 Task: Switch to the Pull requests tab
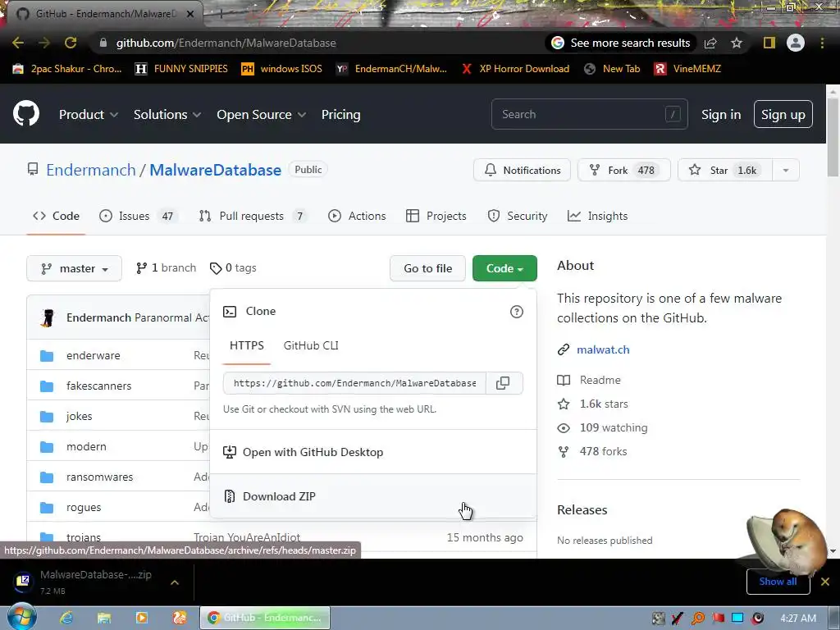click(x=254, y=216)
